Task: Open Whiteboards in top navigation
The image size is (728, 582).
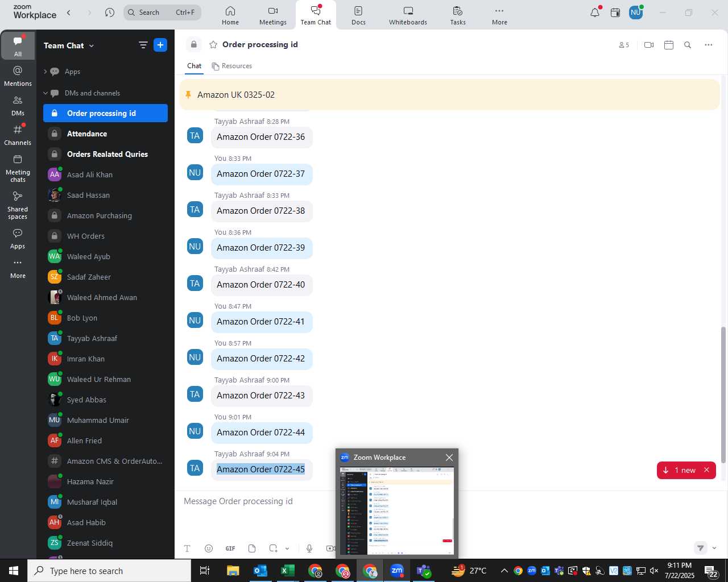Action: 408,15
